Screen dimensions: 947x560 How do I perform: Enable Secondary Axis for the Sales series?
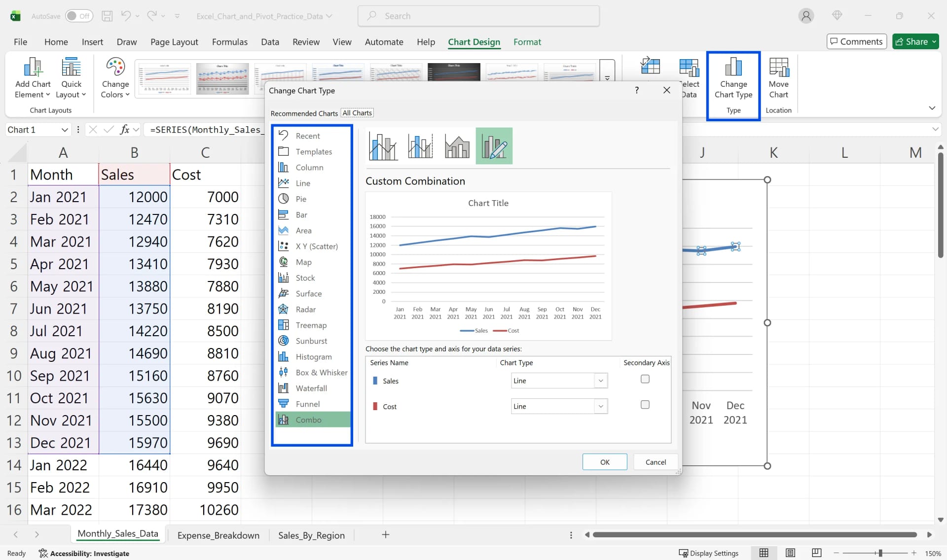tap(645, 379)
